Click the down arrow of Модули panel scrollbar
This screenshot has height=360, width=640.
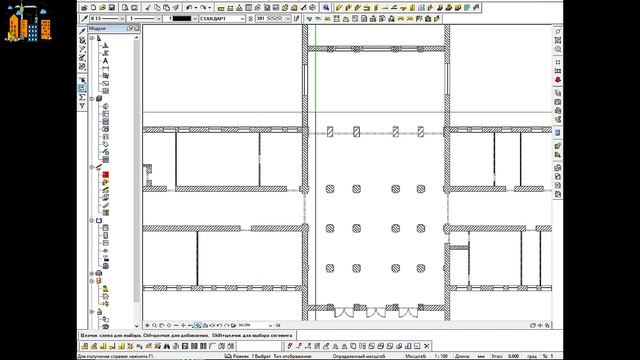(137, 326)
